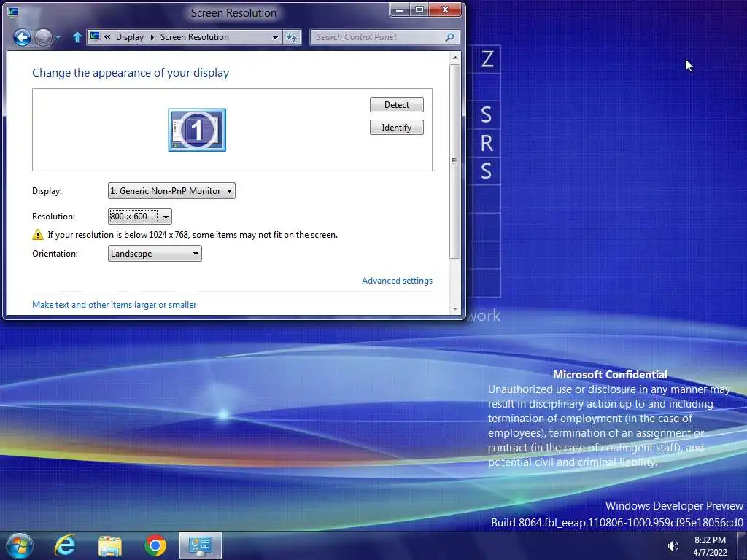Screen dimensions: 747x560
Task: Launch Google Chrome from taskbar
Action: (155, 545)
